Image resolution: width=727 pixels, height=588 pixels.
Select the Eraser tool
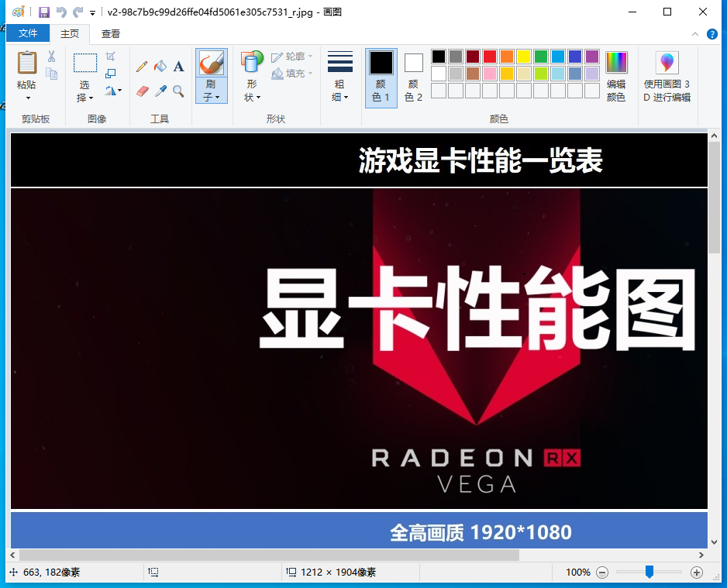tap(143, 91)
